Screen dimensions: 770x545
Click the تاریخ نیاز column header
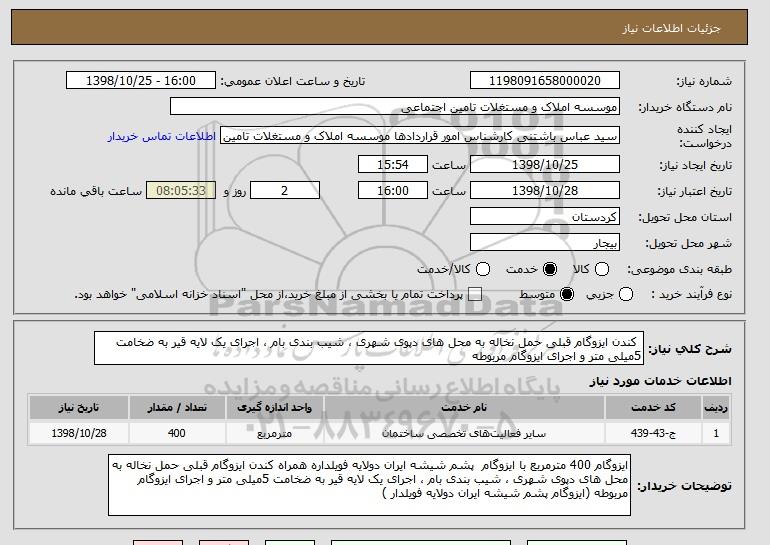[79, 408]
